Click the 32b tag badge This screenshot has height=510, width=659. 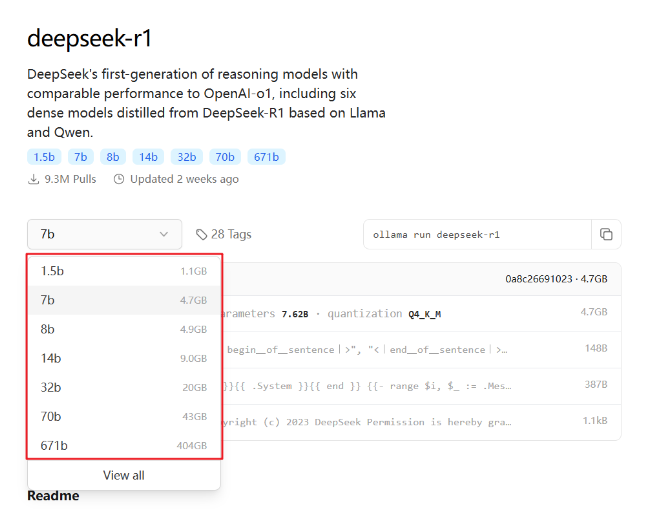coord(186,157)
